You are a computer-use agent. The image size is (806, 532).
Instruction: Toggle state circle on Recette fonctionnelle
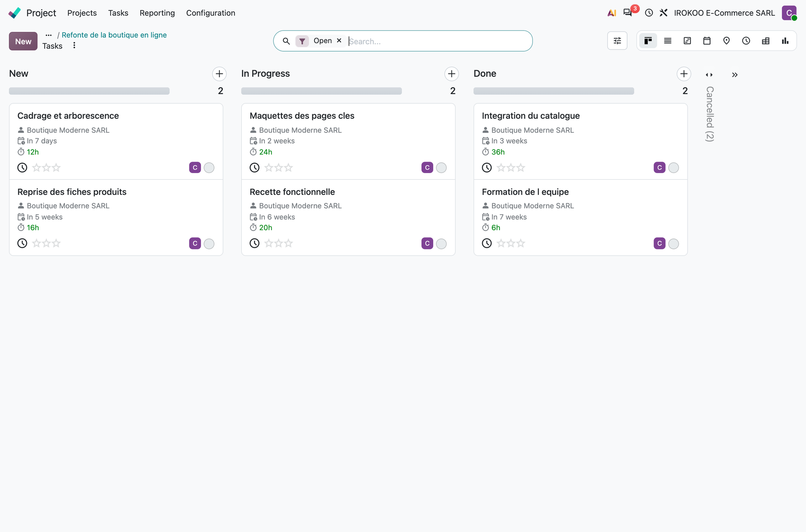point(441,244)
